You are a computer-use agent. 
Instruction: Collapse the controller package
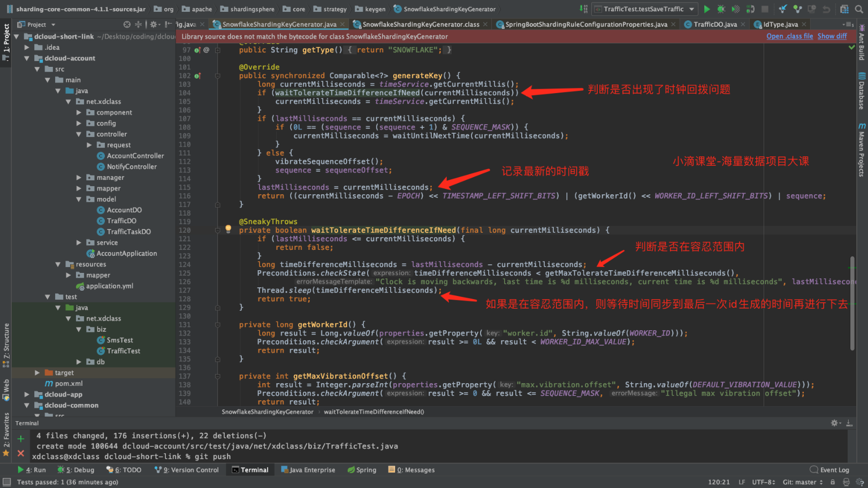[x=79, y=134]
